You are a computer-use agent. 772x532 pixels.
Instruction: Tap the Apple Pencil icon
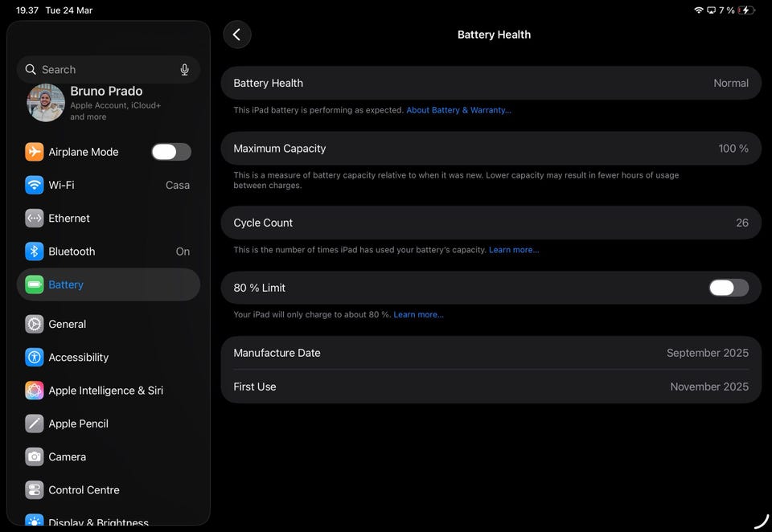[34, 424]
